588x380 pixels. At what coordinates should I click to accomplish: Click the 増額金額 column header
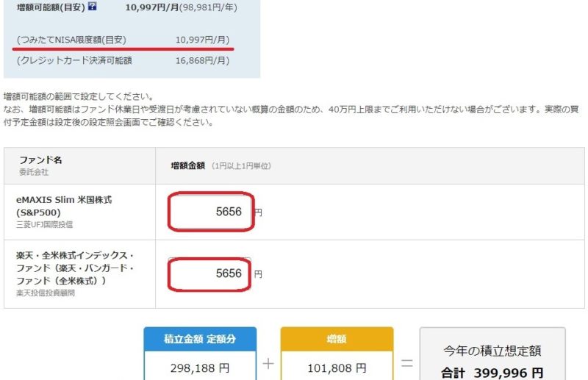click(x=188, y=166)
